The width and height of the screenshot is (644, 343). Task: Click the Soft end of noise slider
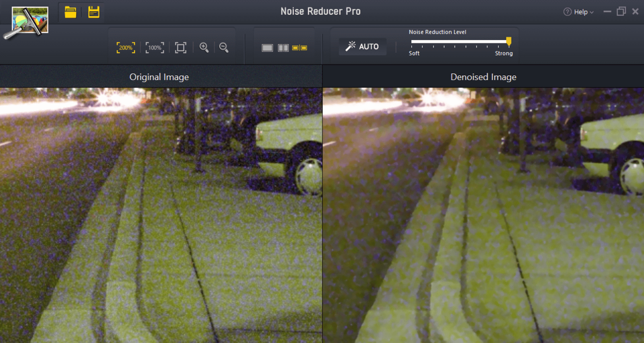(414, 53)
